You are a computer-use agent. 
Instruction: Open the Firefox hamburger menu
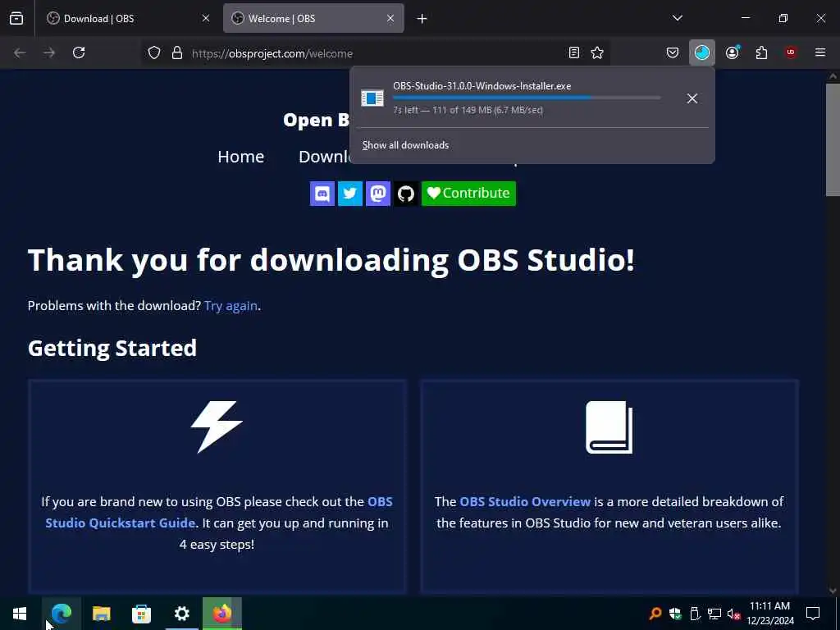click(x=820, y=52)
